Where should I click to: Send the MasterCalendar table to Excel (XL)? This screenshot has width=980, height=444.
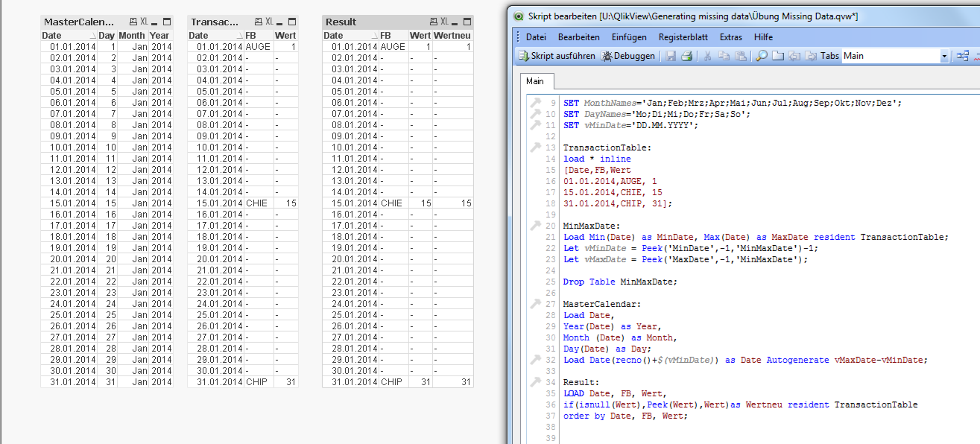145,22
